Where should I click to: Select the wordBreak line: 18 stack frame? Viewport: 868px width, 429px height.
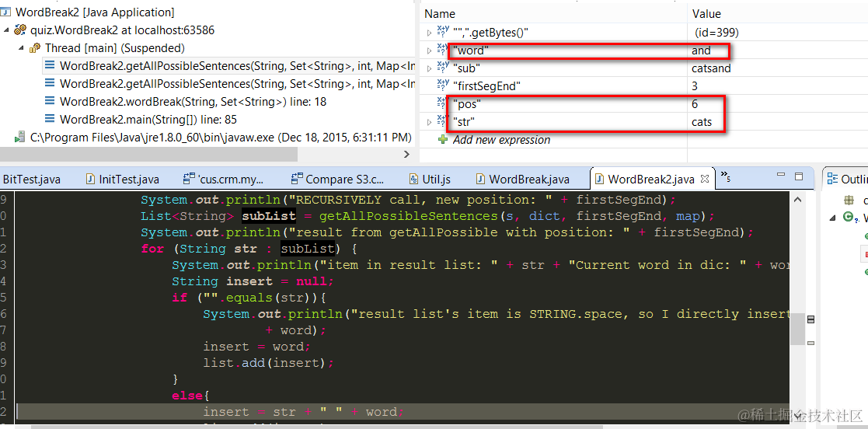193,101
